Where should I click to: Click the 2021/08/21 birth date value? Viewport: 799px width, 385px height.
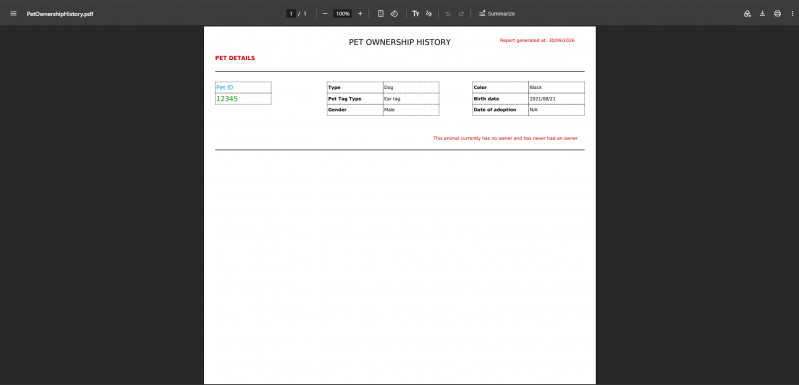(556, 99)
